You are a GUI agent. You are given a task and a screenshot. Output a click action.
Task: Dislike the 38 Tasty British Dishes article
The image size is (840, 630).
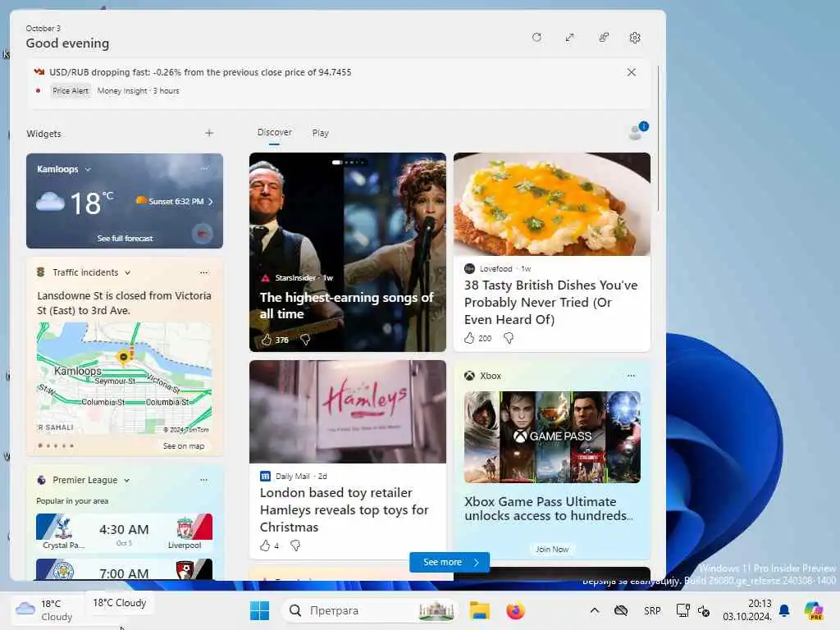(509, 338)
